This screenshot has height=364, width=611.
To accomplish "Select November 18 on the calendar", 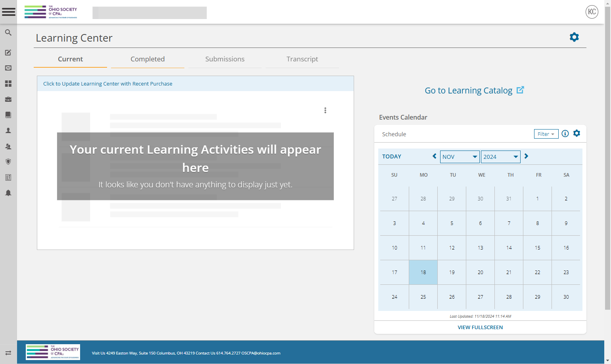I will 423,273.
